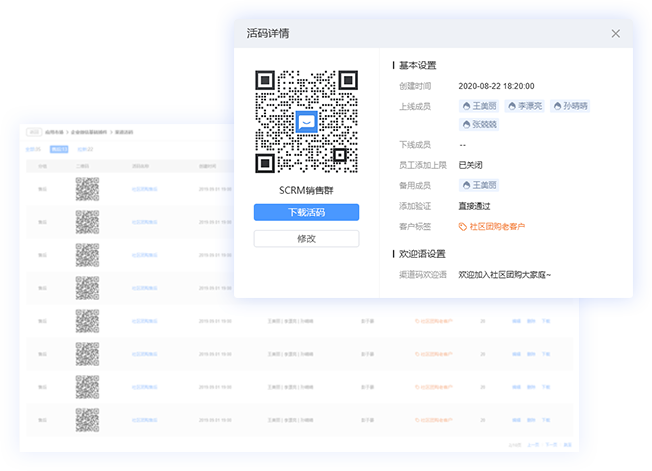Screen dimensions: 652x471
Task: Click the 基本设置 section heading
Action: 417,65
